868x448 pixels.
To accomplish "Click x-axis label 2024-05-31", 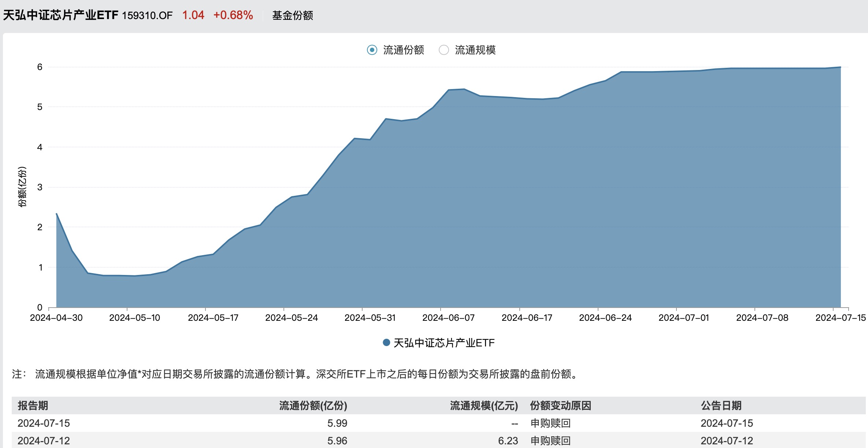I will click(370, 318).
